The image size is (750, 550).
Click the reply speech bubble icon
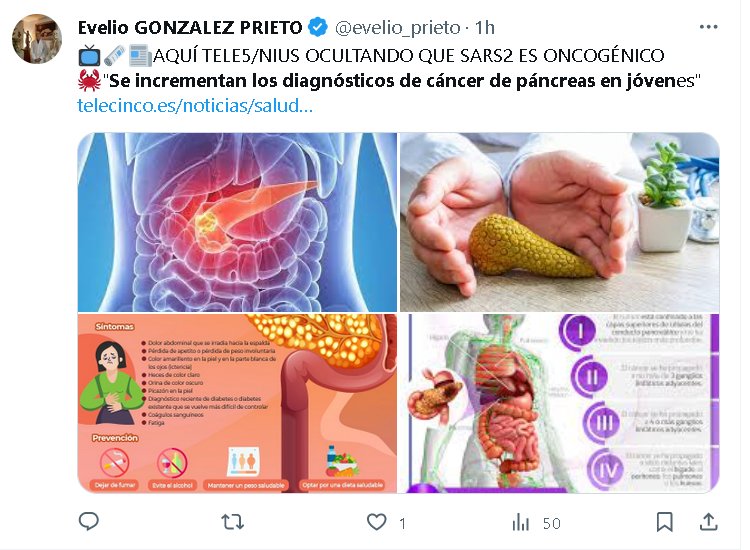88,521
